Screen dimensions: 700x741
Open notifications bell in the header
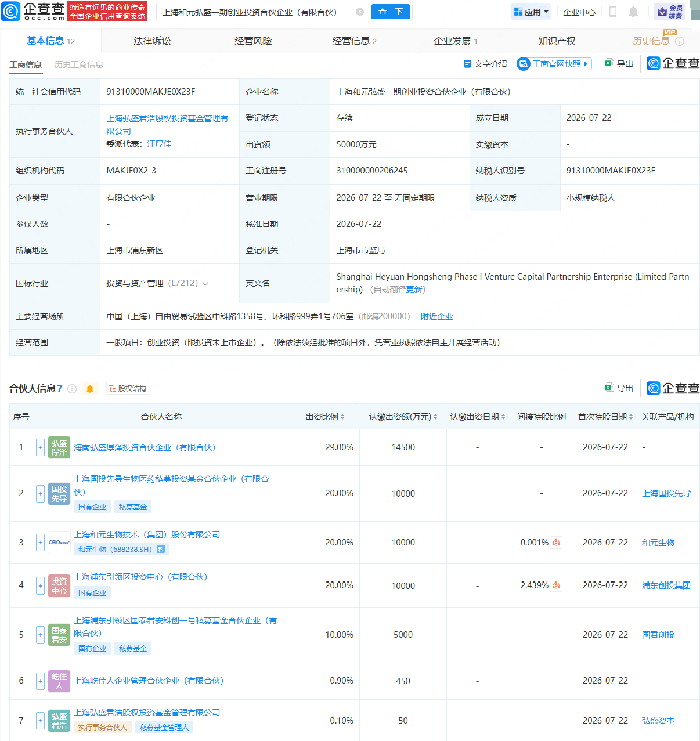pos(633,12)
